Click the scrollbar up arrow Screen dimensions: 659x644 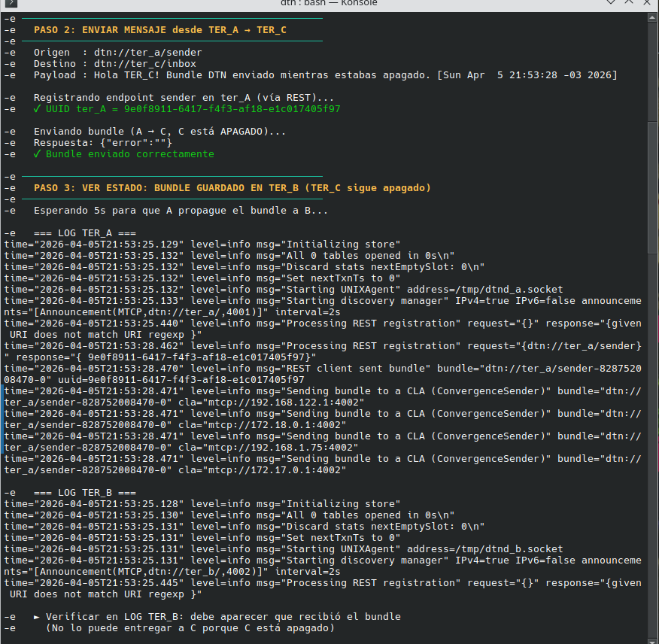651,17
